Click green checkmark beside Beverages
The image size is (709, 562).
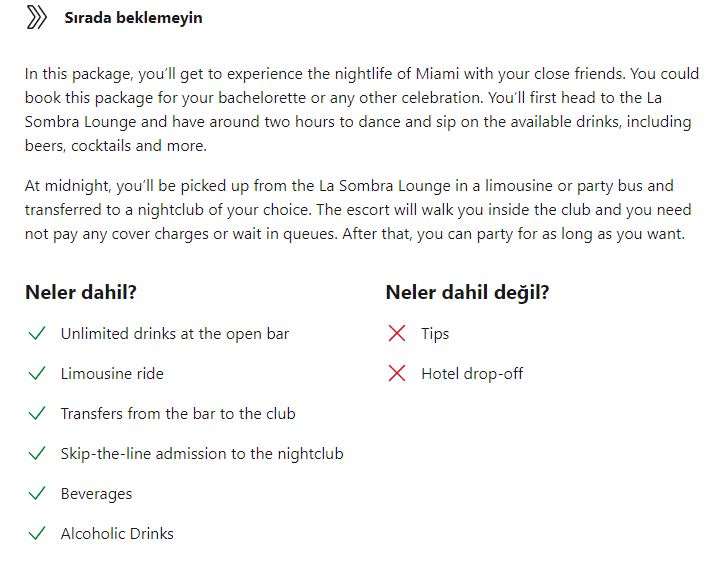pos(37,493)
